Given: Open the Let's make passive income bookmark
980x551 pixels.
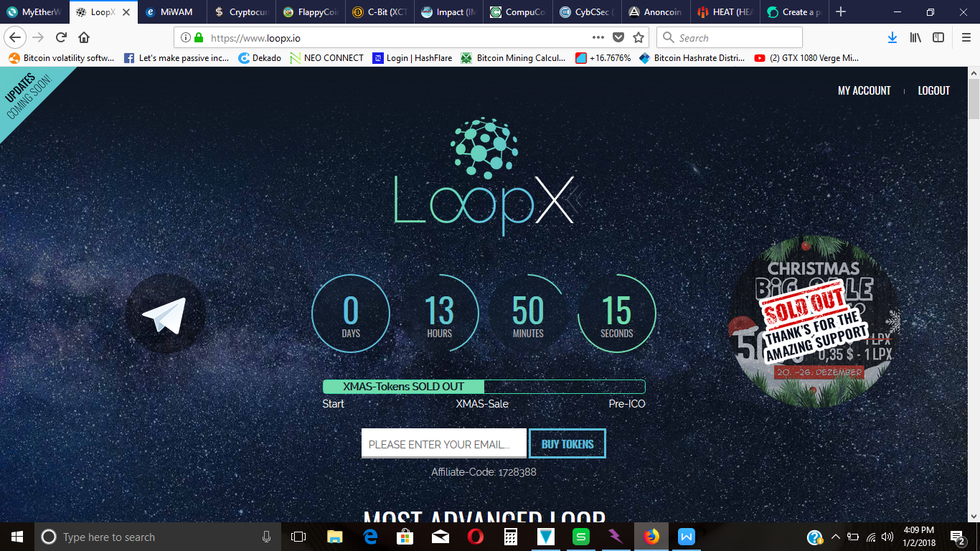Looking at the screenshot, I should coord(176,58).
